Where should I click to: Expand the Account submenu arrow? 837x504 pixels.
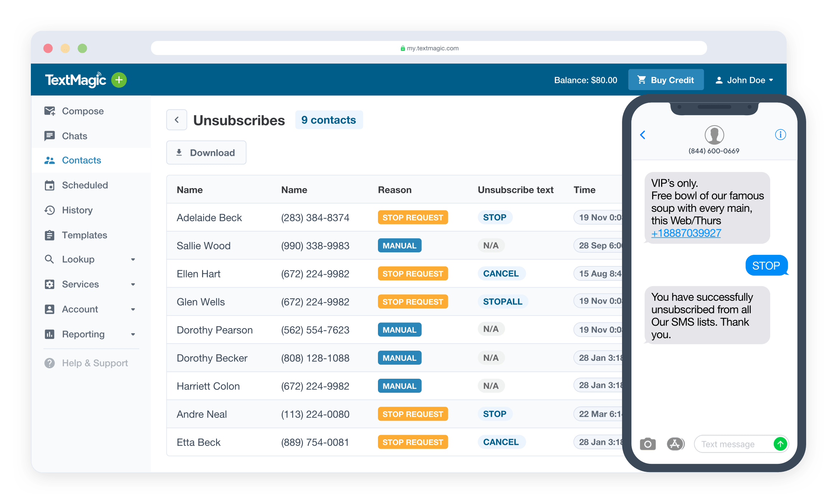(133, 309)
